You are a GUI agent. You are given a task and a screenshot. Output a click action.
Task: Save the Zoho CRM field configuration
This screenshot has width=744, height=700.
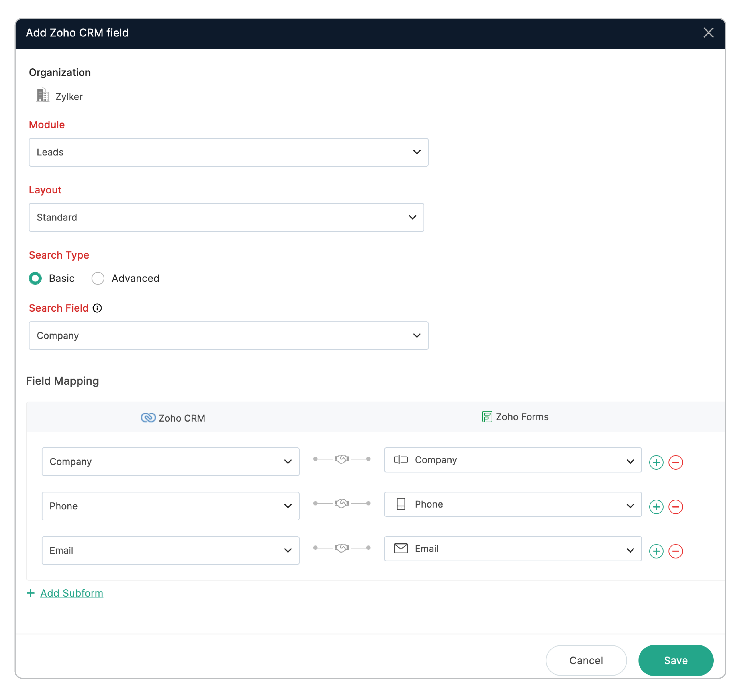coord(675,660)
